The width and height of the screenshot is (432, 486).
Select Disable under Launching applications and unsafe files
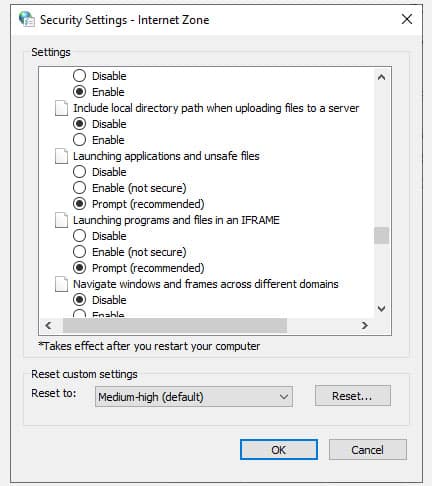point(79,172)
